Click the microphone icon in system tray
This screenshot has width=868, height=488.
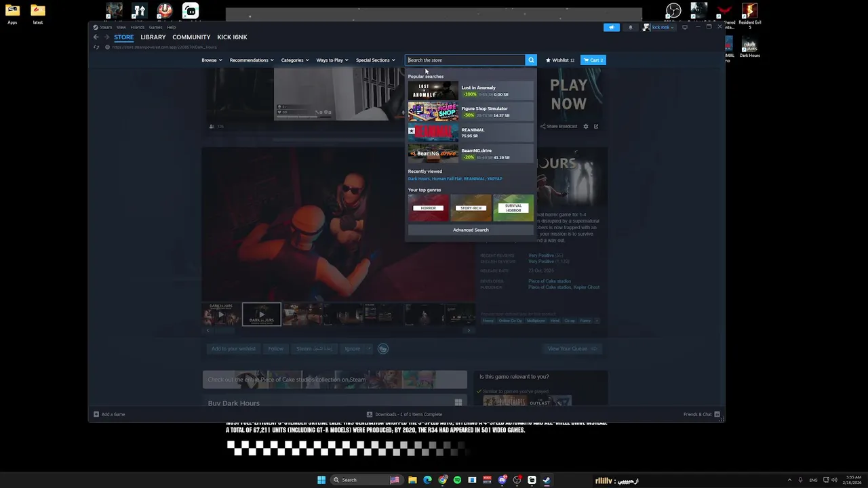[800, 480]
